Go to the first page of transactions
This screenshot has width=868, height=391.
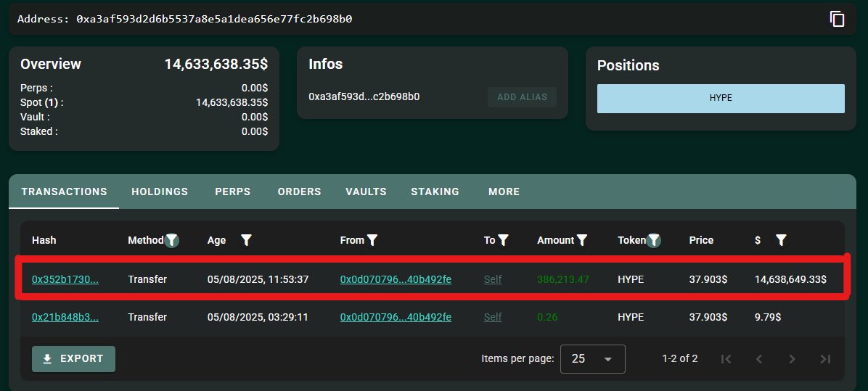coord(726,359)
